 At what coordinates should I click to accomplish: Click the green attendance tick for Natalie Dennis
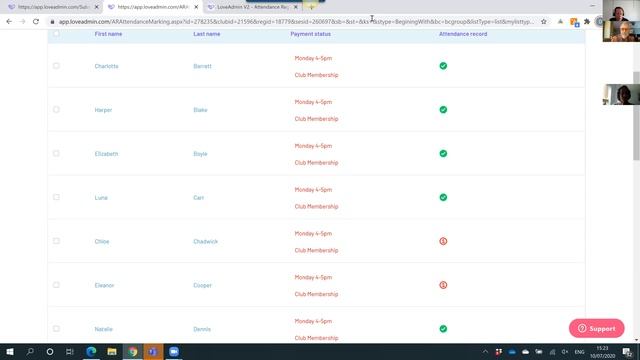443,329
